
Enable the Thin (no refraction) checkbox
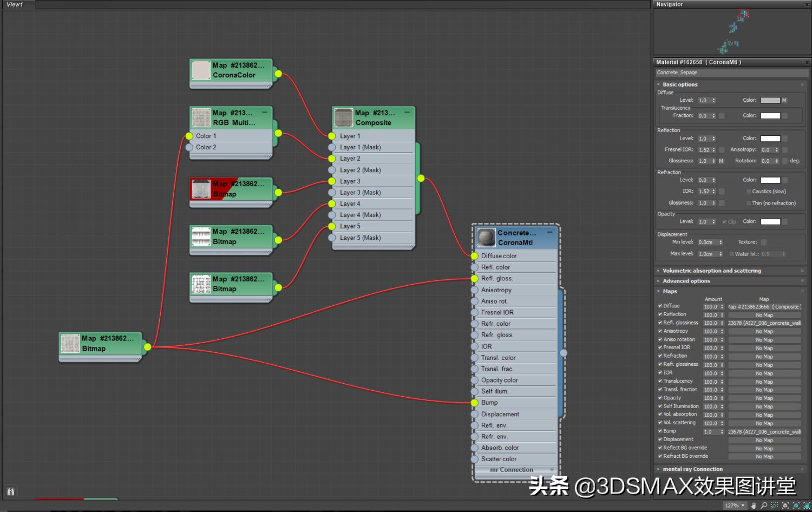749,203
